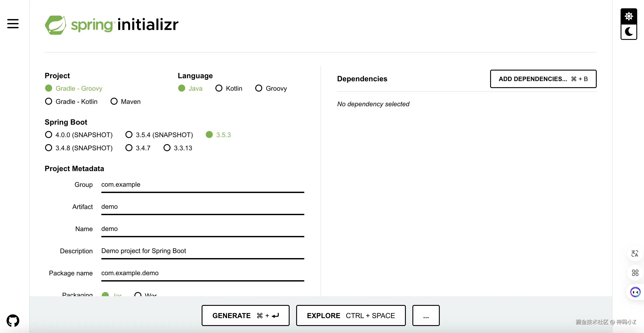Open the GitHub icon link

coord(13,320)
